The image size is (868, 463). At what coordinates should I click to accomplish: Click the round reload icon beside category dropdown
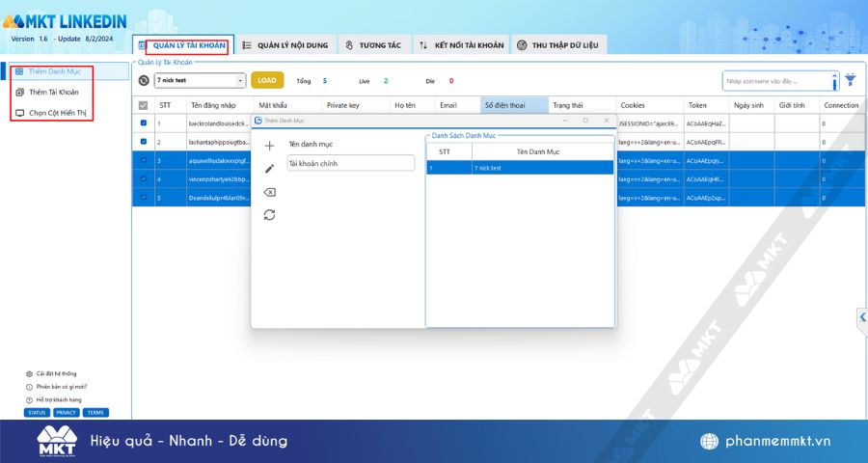click(x=144, y=81)
